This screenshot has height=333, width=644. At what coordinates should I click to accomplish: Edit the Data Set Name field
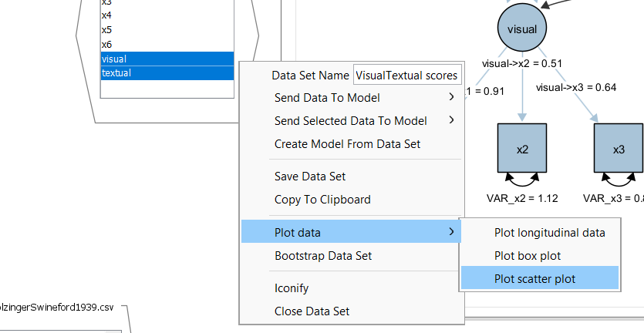point(406,76)
